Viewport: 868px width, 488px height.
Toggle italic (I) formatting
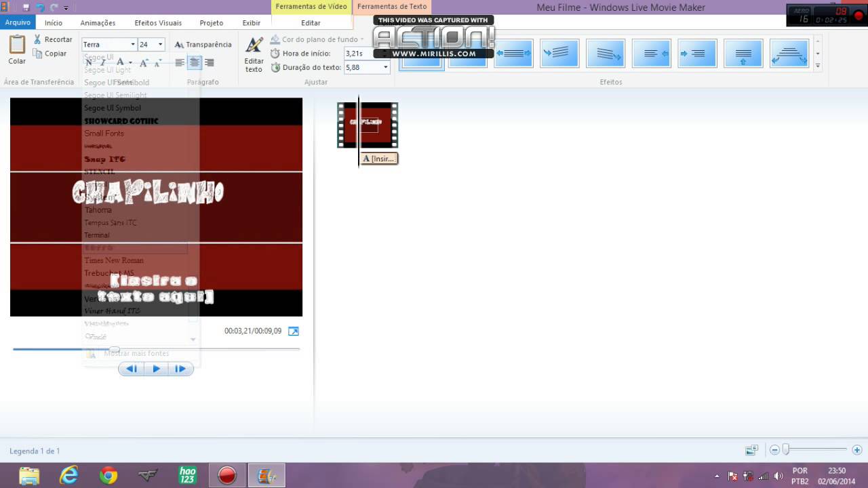pyautogui.click(x=103, y=62)
